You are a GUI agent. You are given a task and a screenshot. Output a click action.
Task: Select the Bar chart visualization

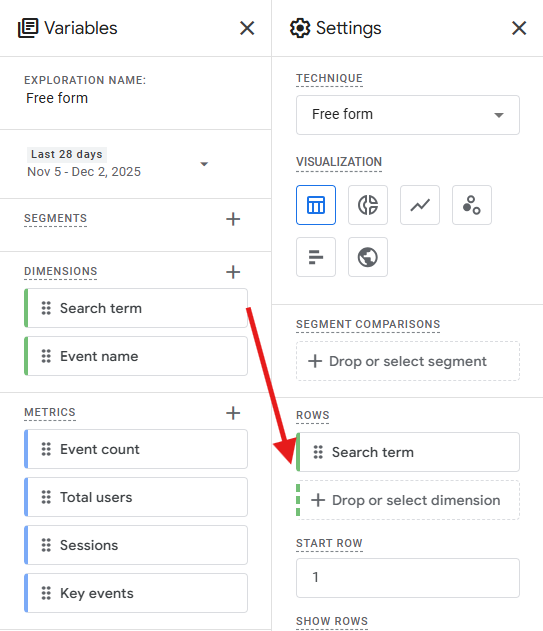tap(316, 257)
